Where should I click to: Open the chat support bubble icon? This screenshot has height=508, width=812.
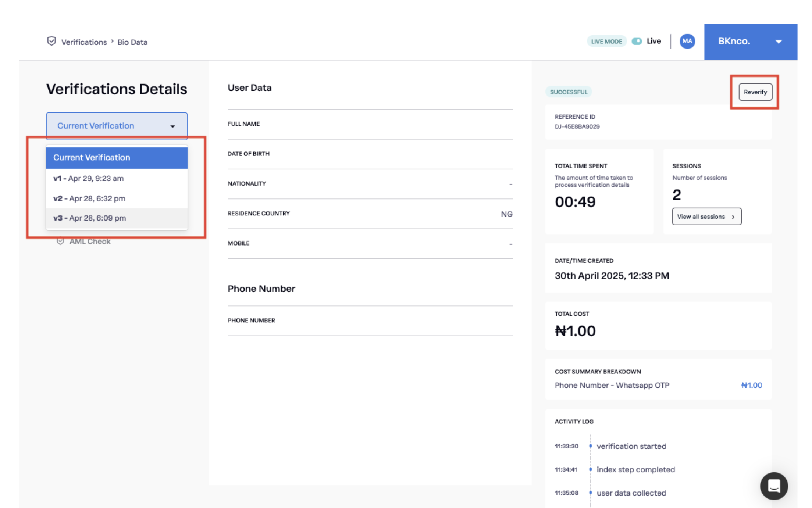tap(774, 486)
